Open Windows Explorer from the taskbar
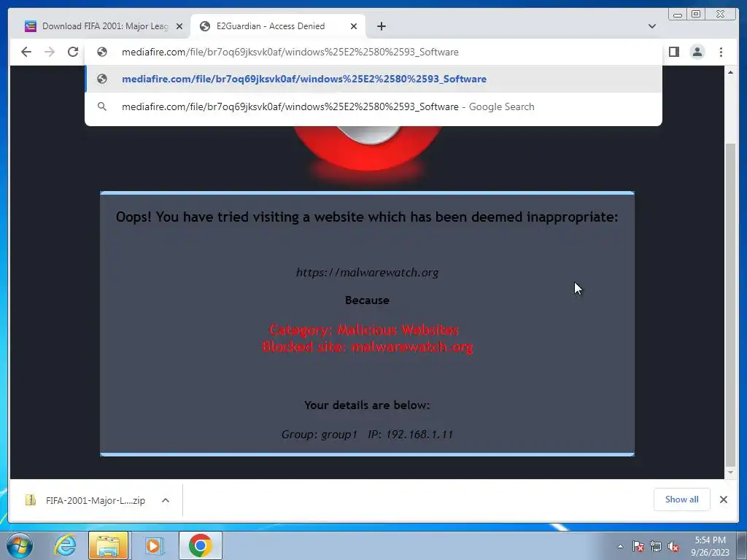This screenshot has width=747, height=560. tap(108, 545)
